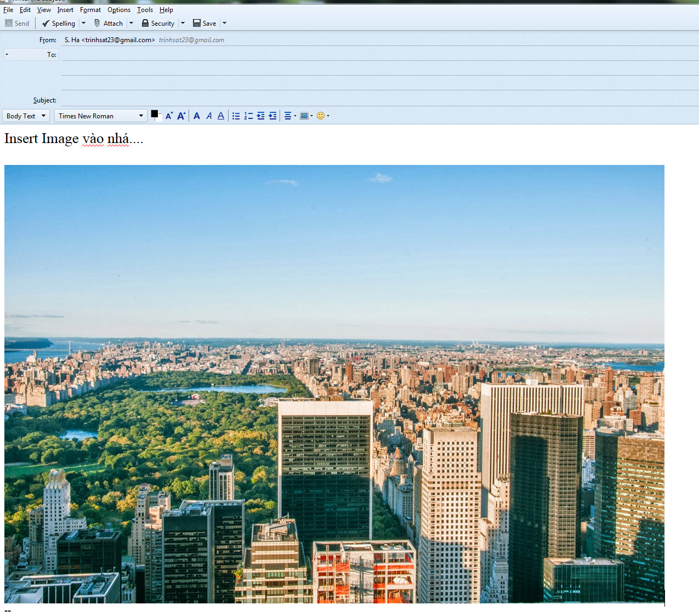Open the Tools menu
The height and width of the screenshot is (616, 699).
click(145, 10)
